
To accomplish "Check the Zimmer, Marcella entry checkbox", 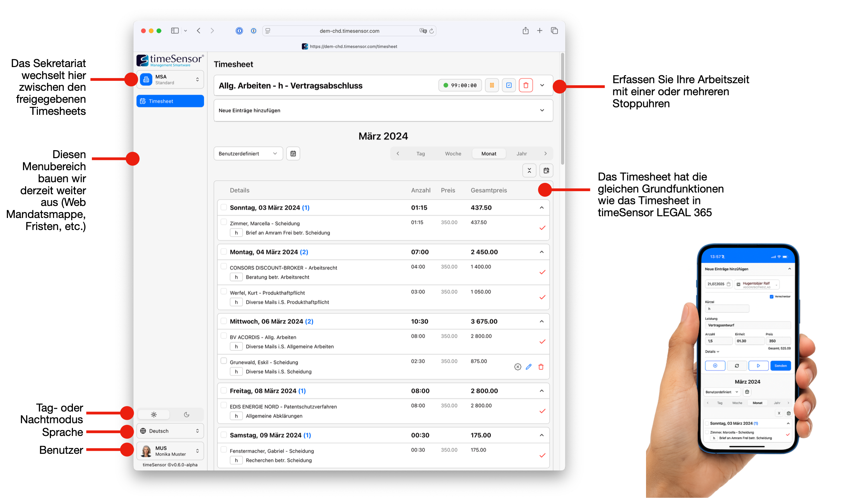I will click(x=224, y=222).
